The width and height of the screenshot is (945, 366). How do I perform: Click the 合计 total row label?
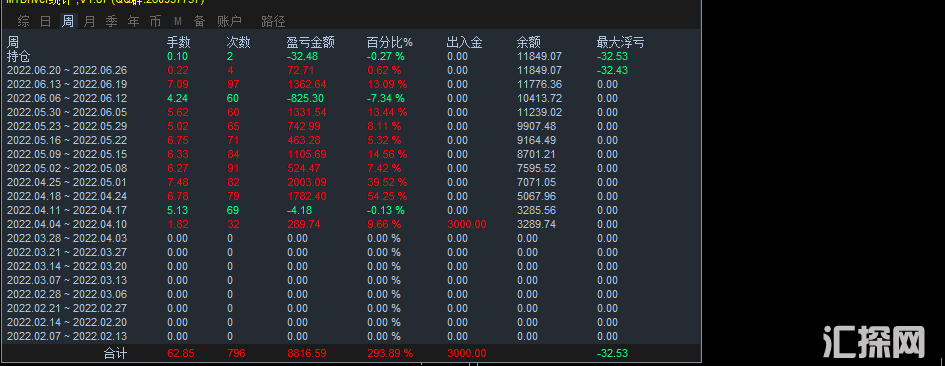point(115,353)
